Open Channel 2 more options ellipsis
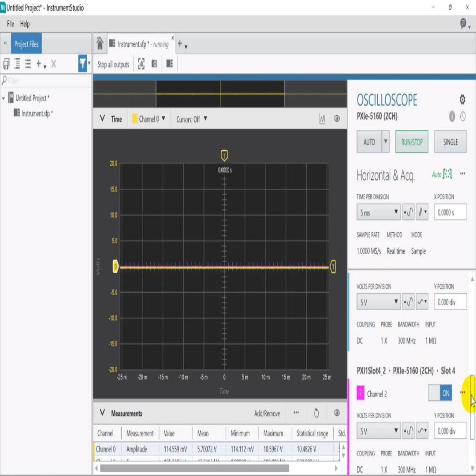The width and height of the screenshot is (476, 476). click(462, 392)
